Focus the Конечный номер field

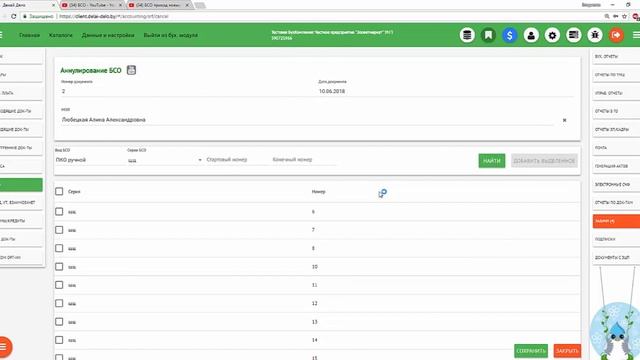[304, 160]
